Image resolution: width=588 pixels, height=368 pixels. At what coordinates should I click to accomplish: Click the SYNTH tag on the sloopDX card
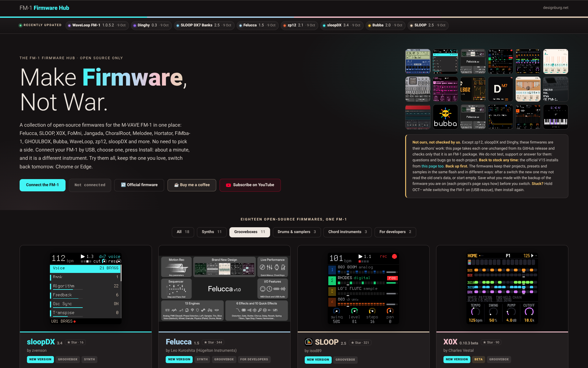coord(89,359)
